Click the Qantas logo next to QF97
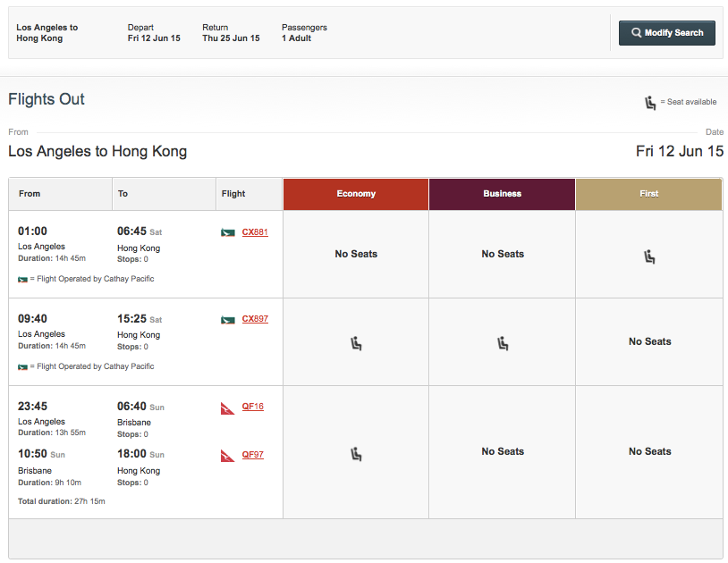 tap(228, 456)
